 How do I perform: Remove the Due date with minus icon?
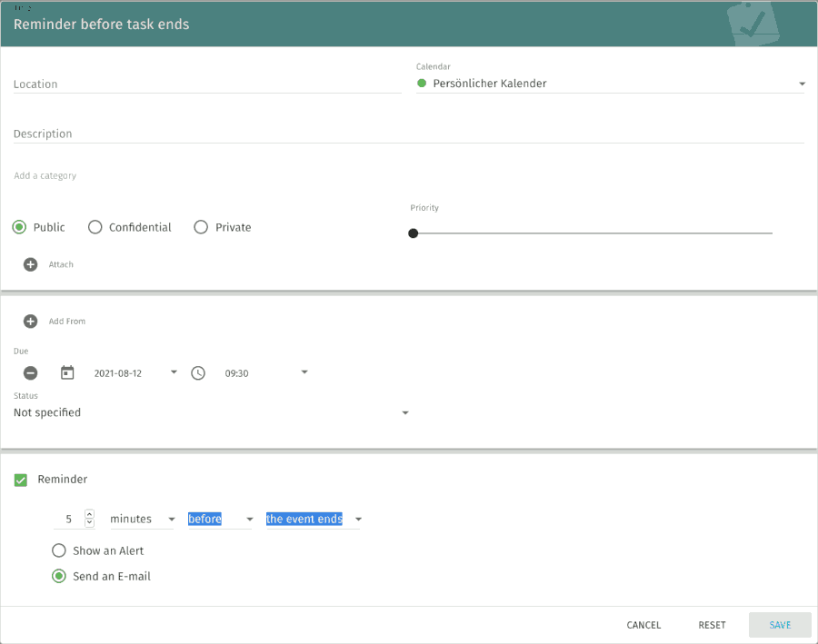(30, 373)
